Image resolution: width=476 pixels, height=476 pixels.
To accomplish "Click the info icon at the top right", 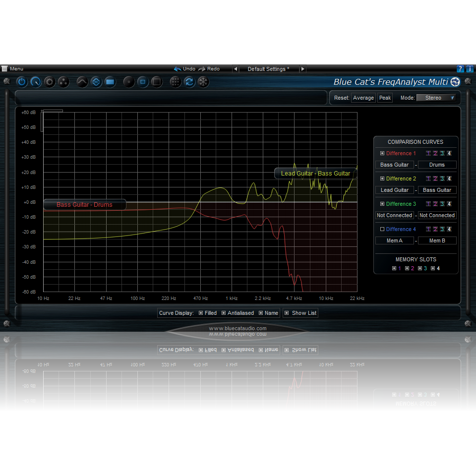I will click(470, 68).
